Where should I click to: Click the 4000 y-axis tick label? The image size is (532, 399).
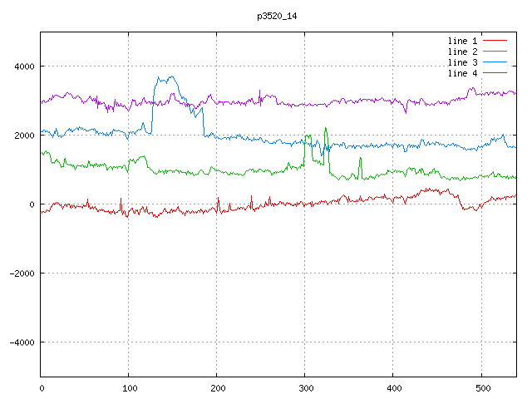22,66
